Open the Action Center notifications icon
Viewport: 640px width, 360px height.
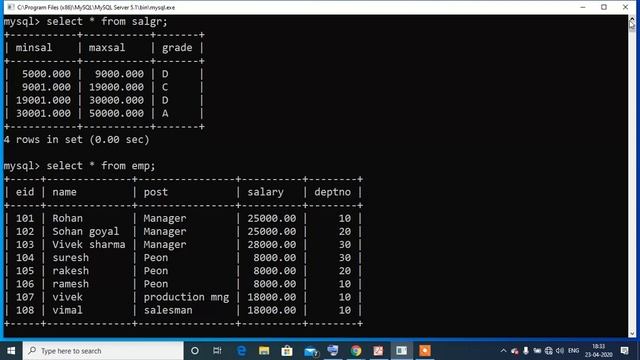point(624,351)
